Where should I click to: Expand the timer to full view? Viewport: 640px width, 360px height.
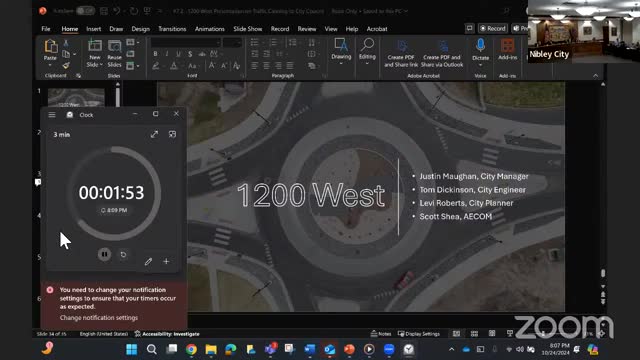click(x=154, y=134)
